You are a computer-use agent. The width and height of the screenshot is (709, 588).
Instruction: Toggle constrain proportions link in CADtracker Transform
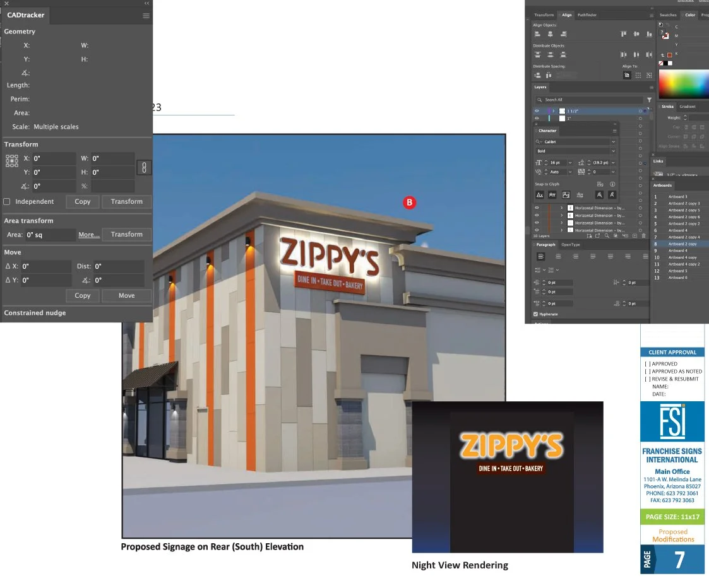tap(144, 168)
